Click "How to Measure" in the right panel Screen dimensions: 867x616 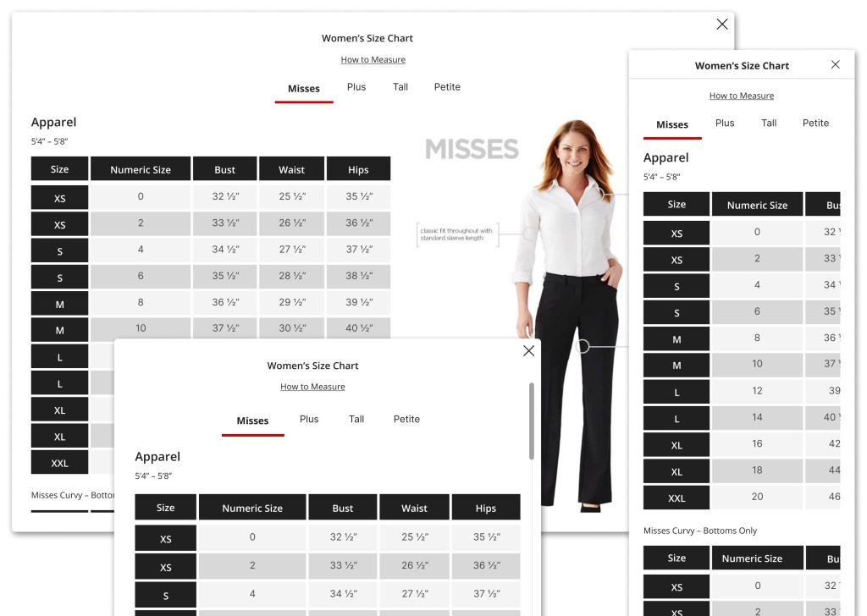[741, 95]
